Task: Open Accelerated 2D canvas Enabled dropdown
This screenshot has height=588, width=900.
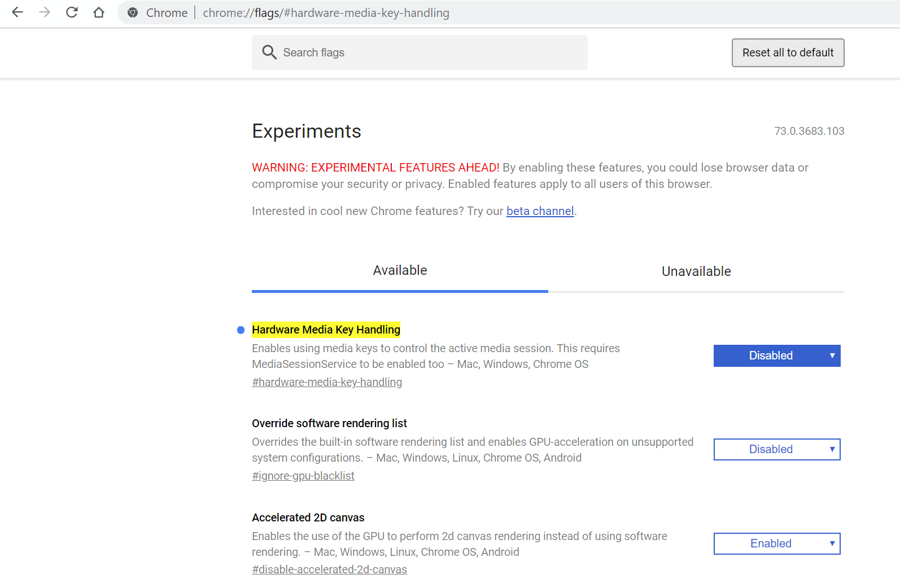Action: [x=777, y=543]
